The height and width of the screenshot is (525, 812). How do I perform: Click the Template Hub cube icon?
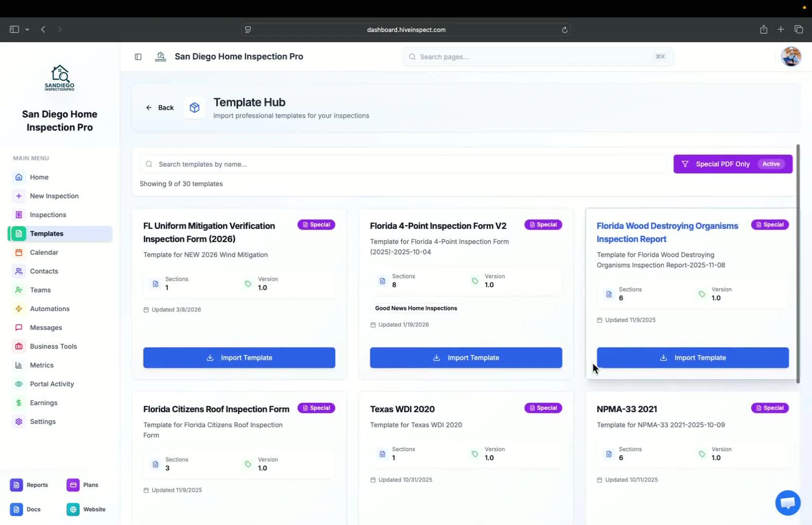[194, 107]
